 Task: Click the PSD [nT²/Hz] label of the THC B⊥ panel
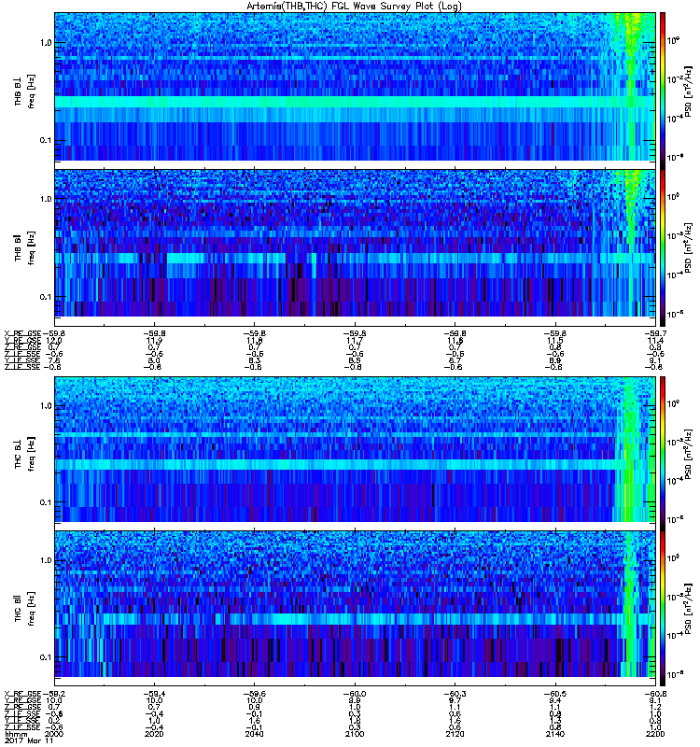(688, 454)
